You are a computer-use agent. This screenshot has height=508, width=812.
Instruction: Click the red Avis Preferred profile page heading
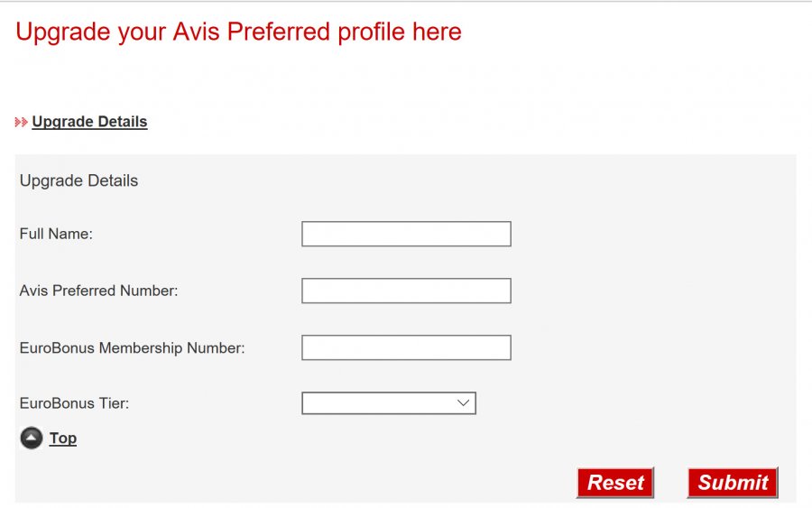tap(238, 32)
